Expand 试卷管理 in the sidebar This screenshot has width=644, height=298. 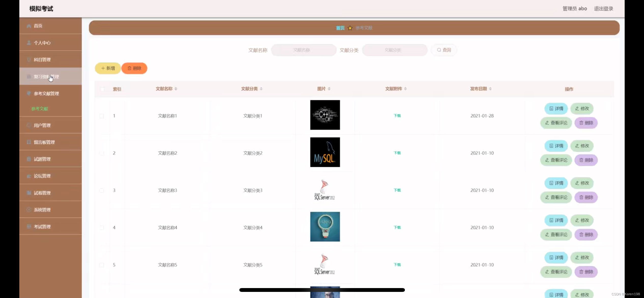pyautogui.click(x=50, y=193)
